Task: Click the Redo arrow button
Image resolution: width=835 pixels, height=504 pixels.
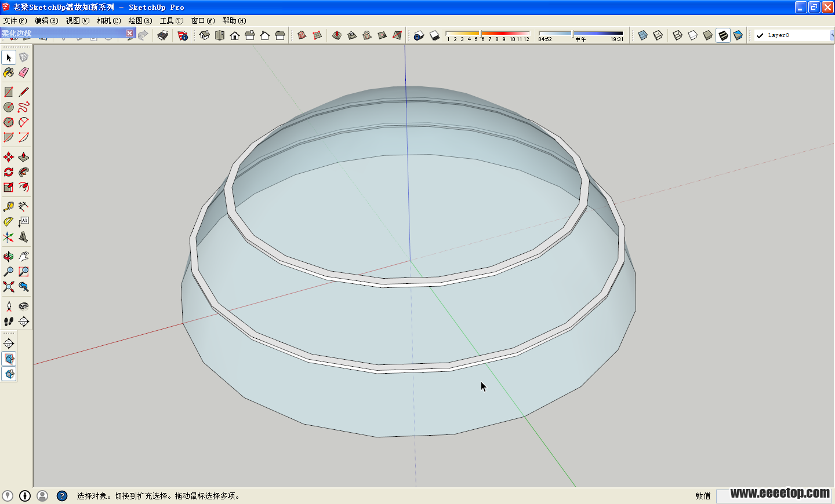Action: pyautogui.click(x=143, y=35)
